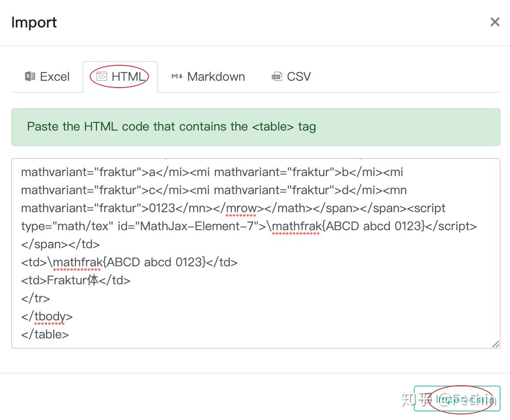Image resolution: width=510 pixels, height=420 pixels.
Task: Select the Excel spreadsheet icon
Action: click(x=29, y=76)
